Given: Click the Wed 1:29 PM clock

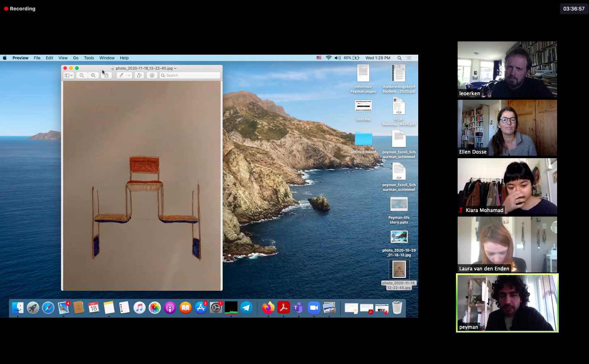Looking at the screenshot, I should [378, 58].
